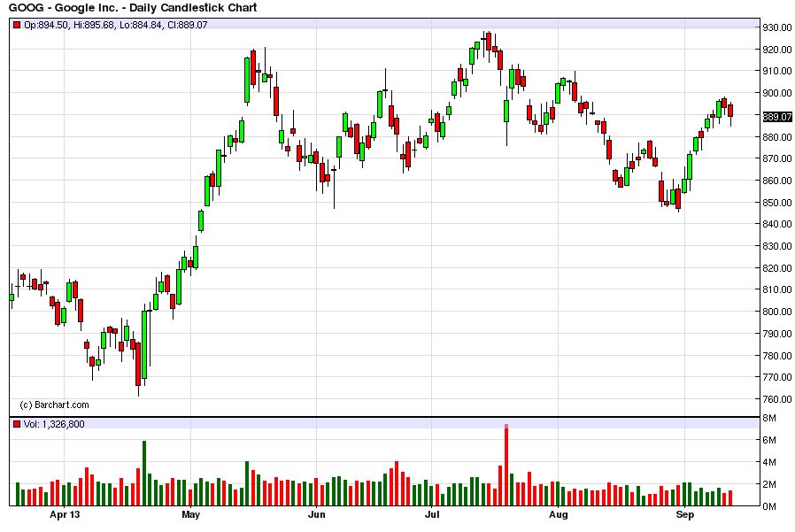Click the '(c) Barchart.com' copyright text
The width and height of the screenshot is (795, 532).
tap(54, 405)
